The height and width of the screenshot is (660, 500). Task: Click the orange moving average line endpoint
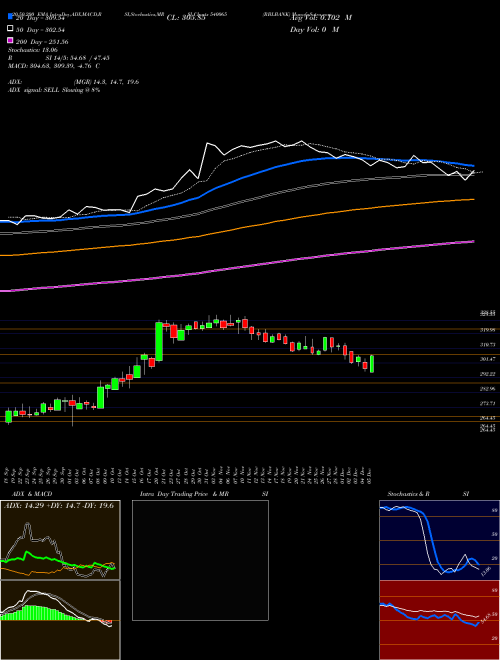(473, 200)
